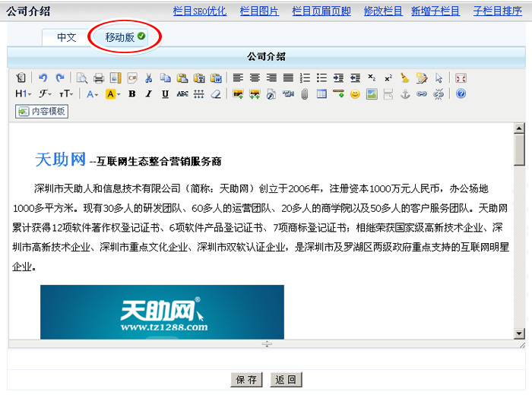
Task: Align text right
Action: (271, 78)
